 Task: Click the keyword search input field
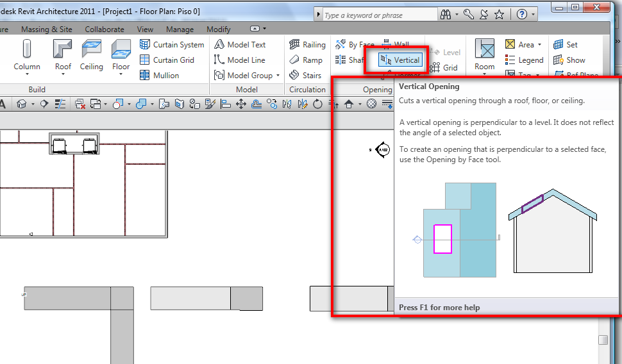pos(380,15)
